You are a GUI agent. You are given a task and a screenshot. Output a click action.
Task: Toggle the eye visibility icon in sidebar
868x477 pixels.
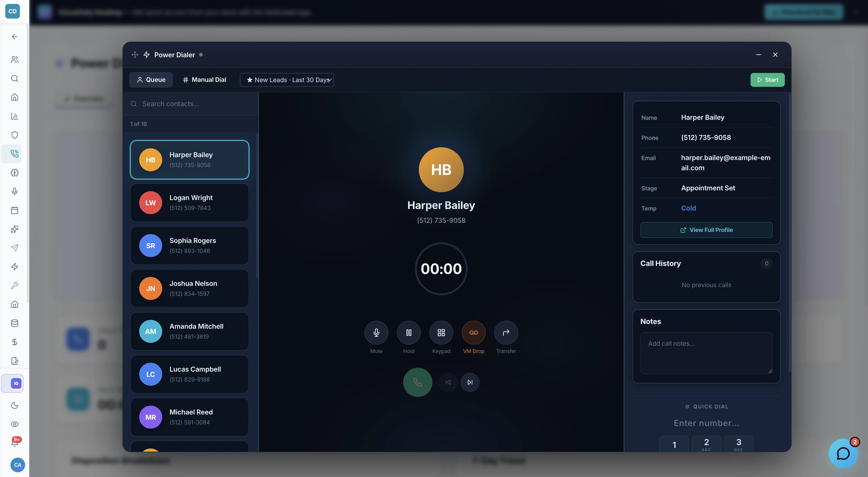14,424
